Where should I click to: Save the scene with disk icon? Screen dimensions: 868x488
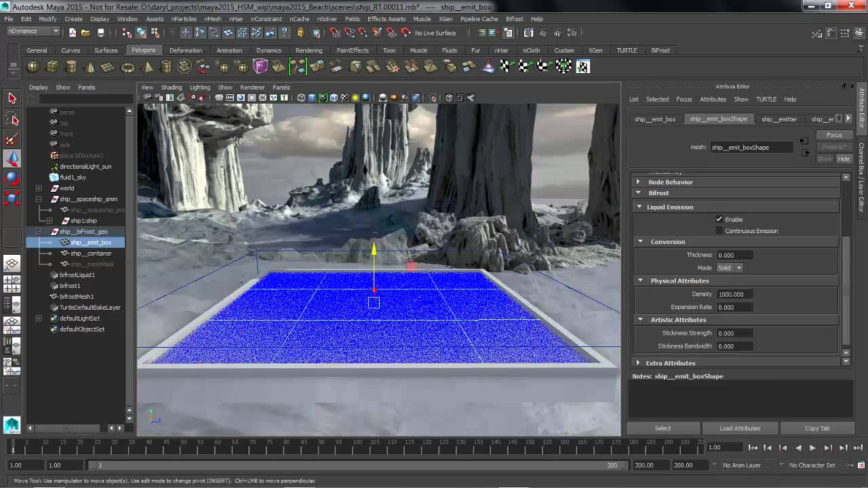click(x=101, y=33)
